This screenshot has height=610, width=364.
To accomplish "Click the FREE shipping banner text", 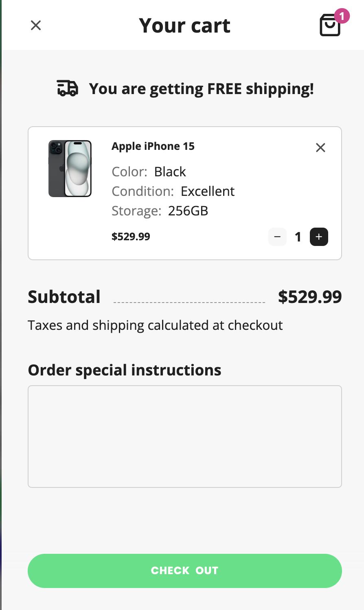I will pyautogui.click(x=201, y=89).
